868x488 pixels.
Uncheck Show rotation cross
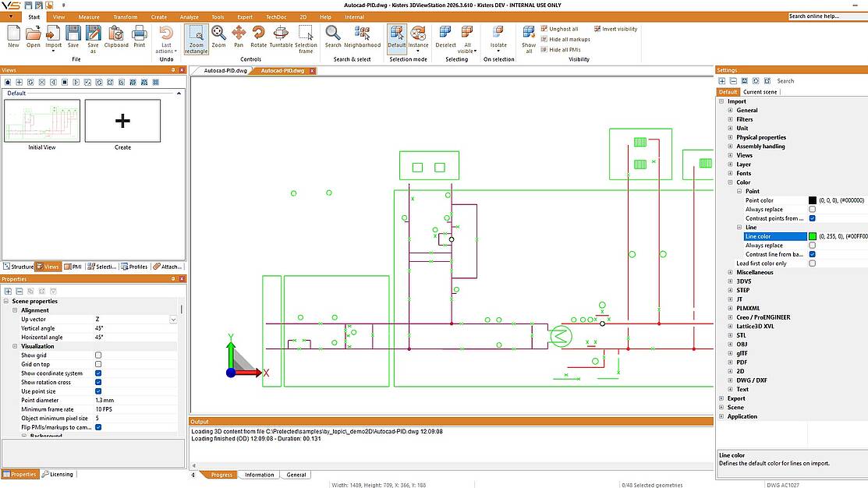point(98,382)
